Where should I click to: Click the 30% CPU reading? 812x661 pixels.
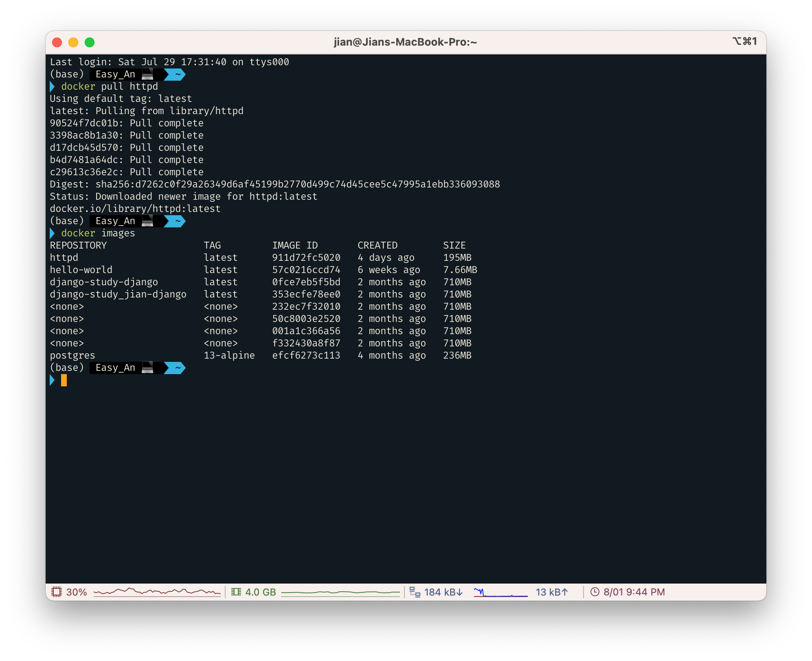[77, 592]
